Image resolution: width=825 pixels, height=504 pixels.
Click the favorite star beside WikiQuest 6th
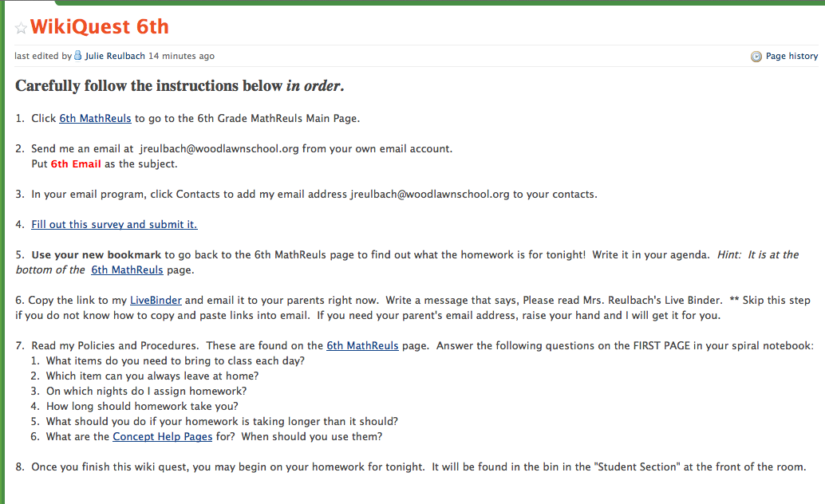pos(21,29)
